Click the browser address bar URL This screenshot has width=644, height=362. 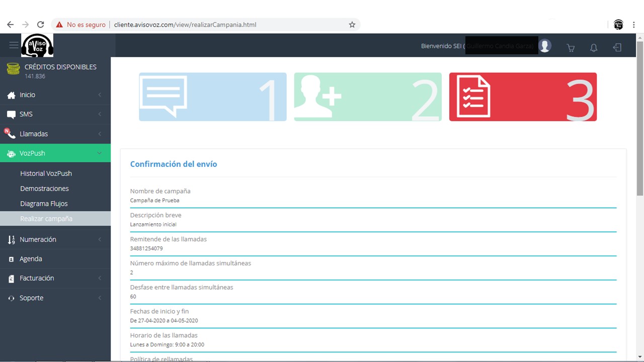click(185, 25)
